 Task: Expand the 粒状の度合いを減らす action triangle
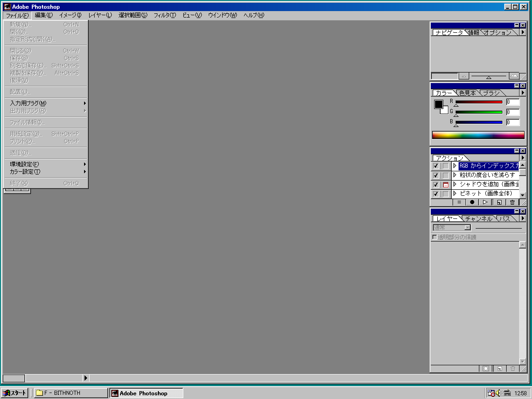click(455, 175)
